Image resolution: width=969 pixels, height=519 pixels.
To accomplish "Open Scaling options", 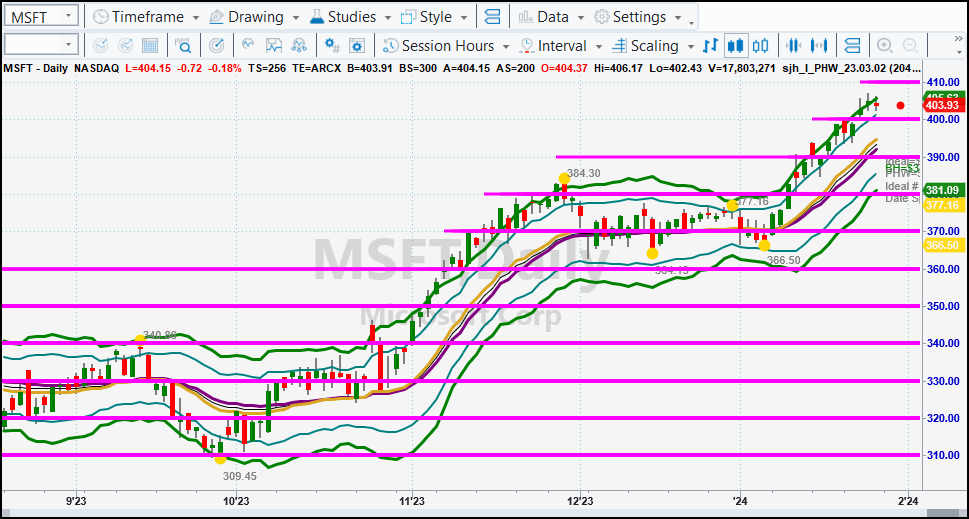I will pyautogui.click(x=653, y=46).
